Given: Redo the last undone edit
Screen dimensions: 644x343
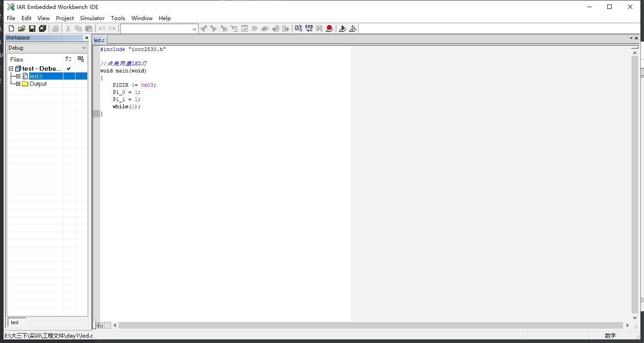Looking at the screenshot, I should click(112, 29).
